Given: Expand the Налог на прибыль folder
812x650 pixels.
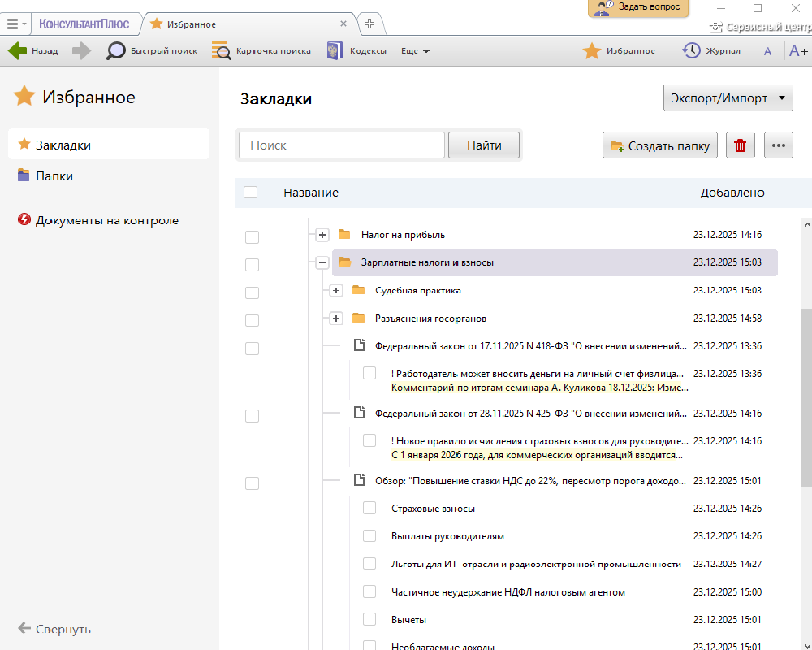Looking at the screenshot, I should [322, 235].
